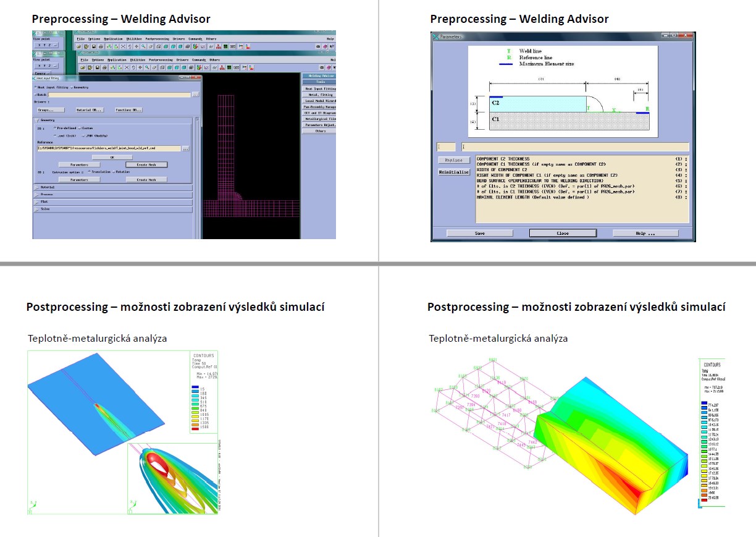
Task: Open Postprocessing menu in the front SYSWORLD window
Action: point(161,60)
